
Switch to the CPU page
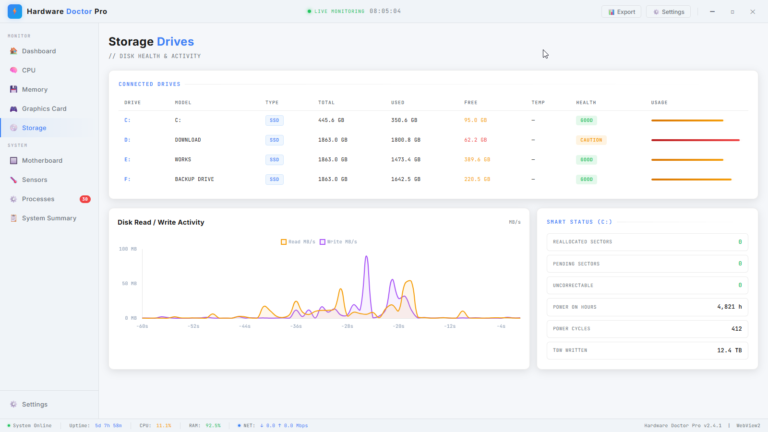click(49, 70)
